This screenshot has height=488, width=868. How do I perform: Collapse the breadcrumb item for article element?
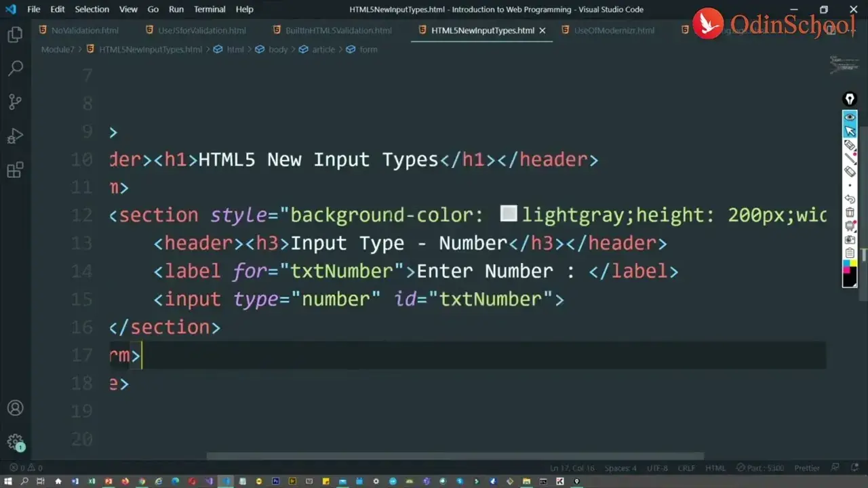323,49
